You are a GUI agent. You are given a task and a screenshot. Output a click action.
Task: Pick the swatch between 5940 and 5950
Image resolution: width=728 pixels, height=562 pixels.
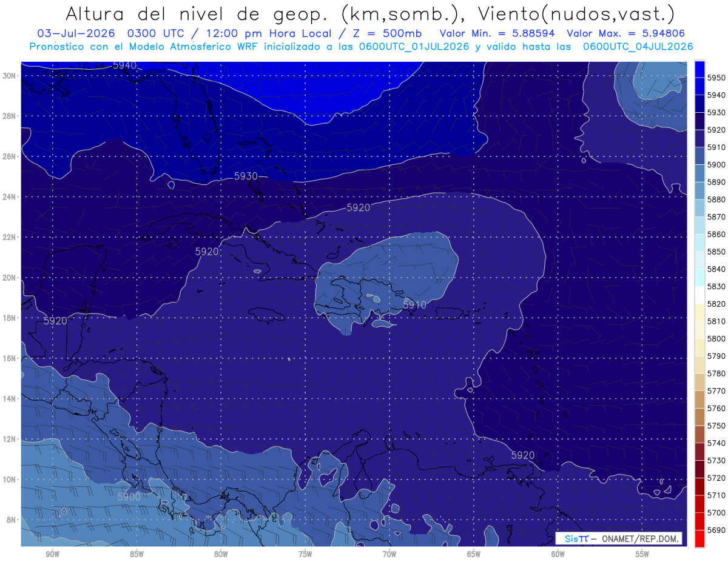699,86
